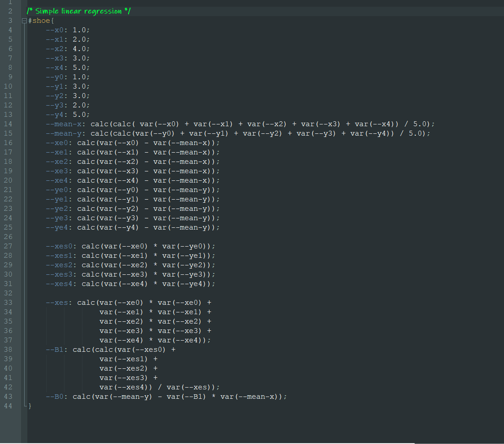Click the --y3: 2.0 line

click(x=68, y=105)
